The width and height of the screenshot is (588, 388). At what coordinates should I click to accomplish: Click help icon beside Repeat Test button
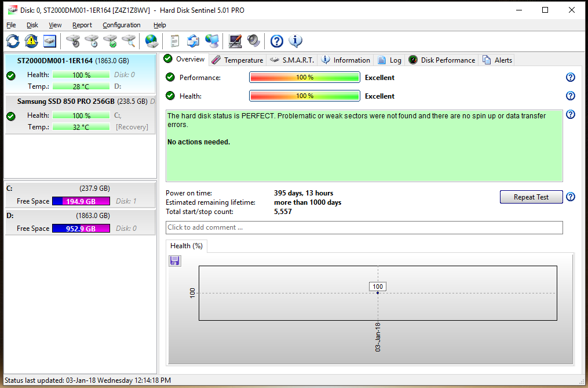570,197
